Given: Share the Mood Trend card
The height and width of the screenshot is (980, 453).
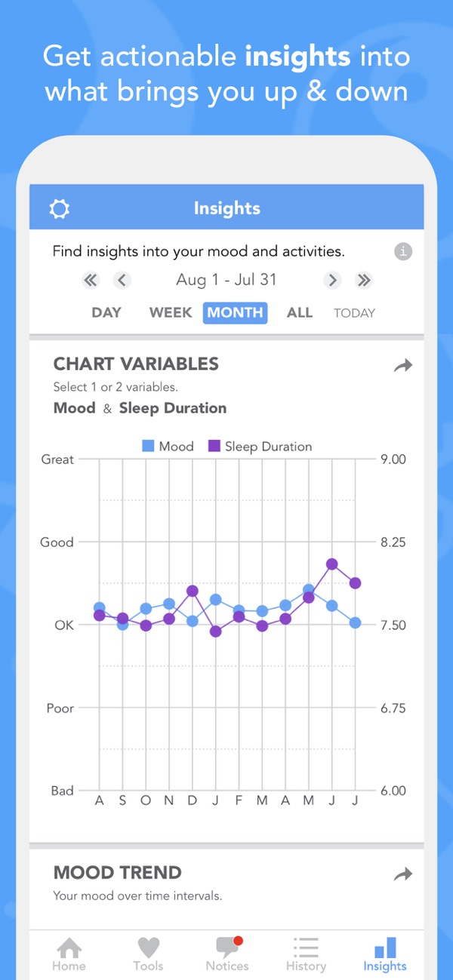Looking at the screenshot, I should tap(403, 874).
